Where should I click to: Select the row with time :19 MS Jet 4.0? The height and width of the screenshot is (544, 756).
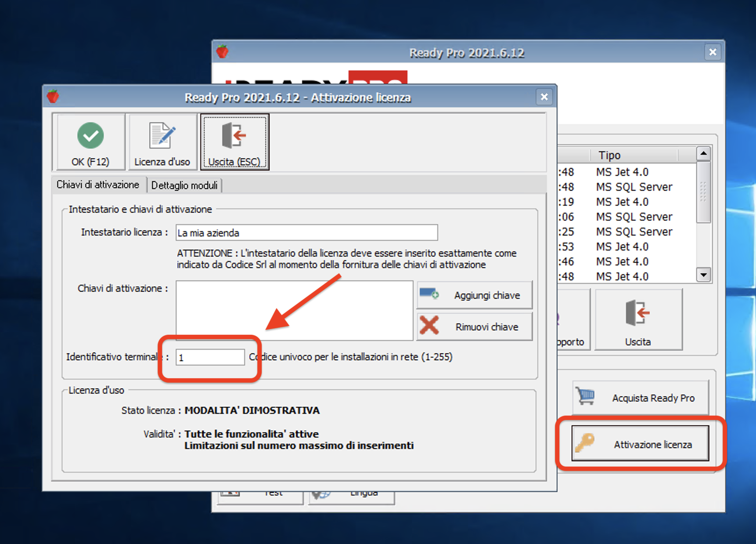pos(626,202)
